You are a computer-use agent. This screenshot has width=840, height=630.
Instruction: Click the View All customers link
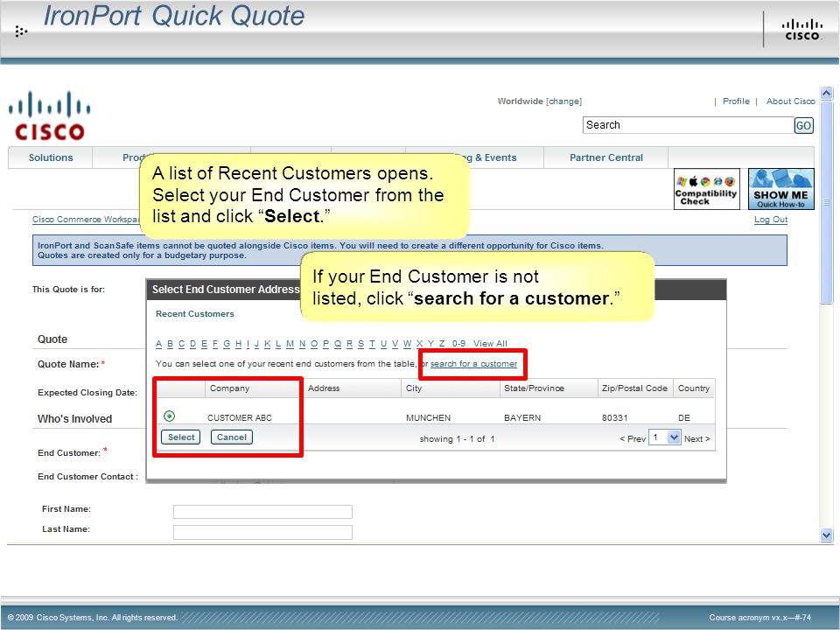click(490, 343)
